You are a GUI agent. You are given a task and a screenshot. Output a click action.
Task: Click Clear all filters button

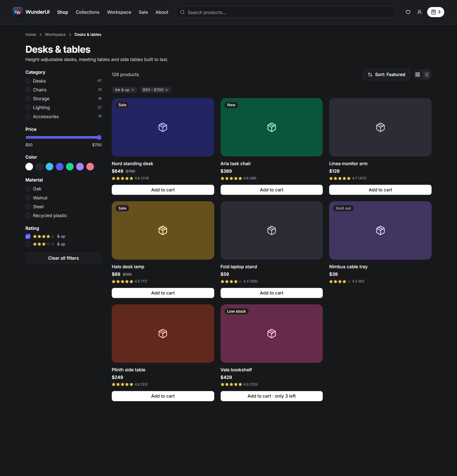click(x=63, y=258)
